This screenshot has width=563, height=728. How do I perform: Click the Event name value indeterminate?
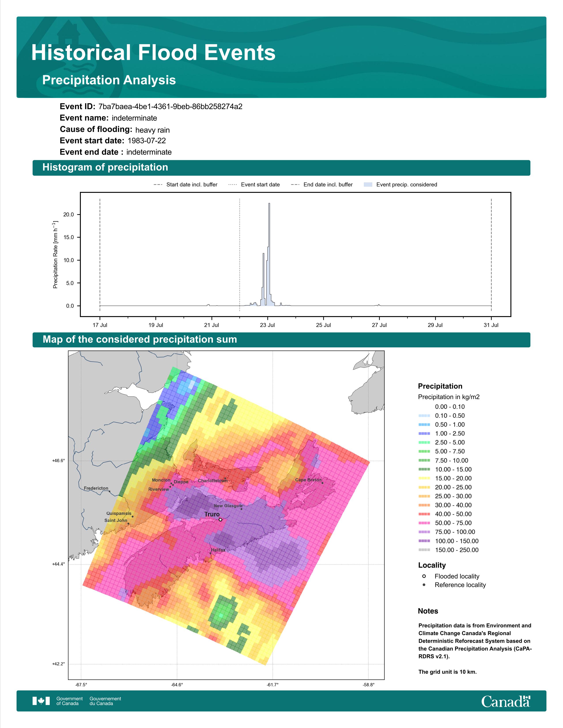pyautogui.click(x=134, y=118)
